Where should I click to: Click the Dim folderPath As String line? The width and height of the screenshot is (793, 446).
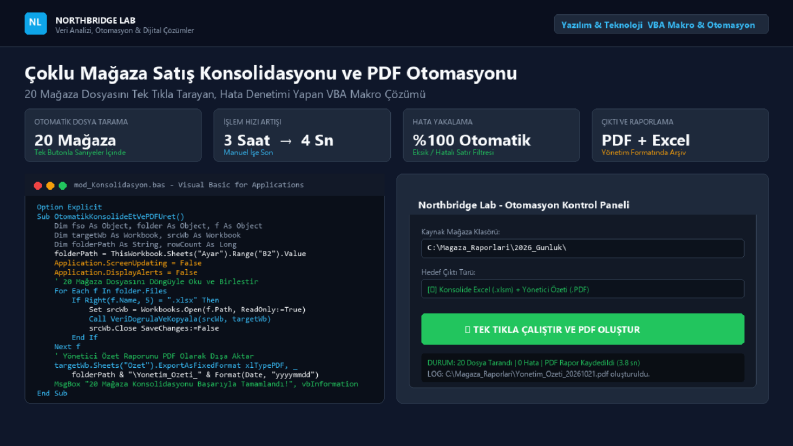pos(145,244)
